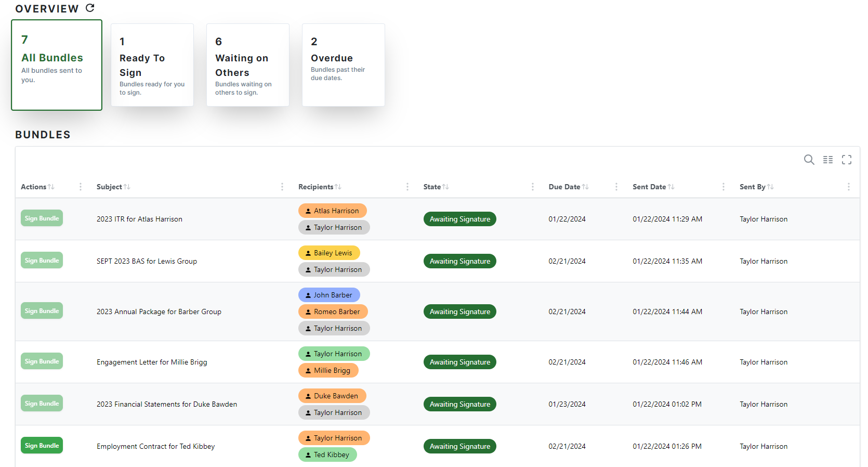Click the John Barber recipient chip
The height and width of the screenshot is (467, 868).
point(329,295)
